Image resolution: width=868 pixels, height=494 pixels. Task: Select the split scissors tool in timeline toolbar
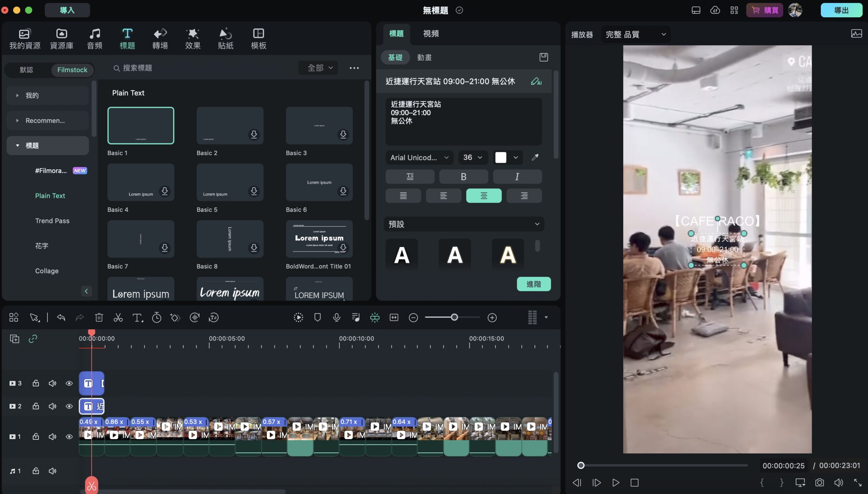[x=118, y=317]
